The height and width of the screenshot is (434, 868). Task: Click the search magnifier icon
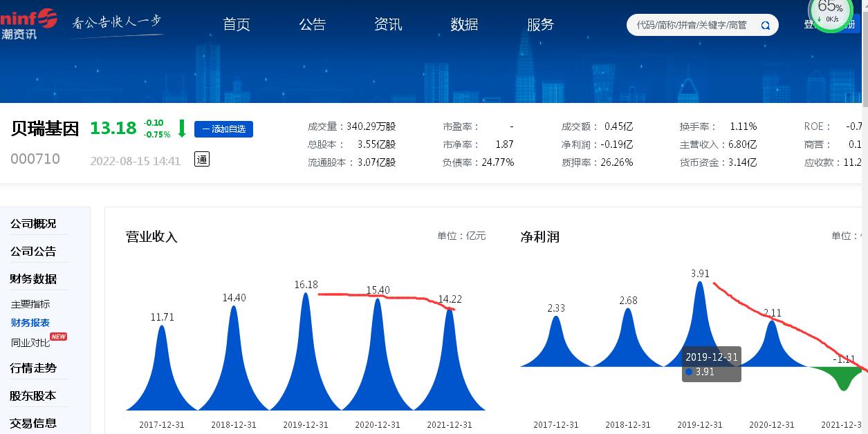coord(765,25)
